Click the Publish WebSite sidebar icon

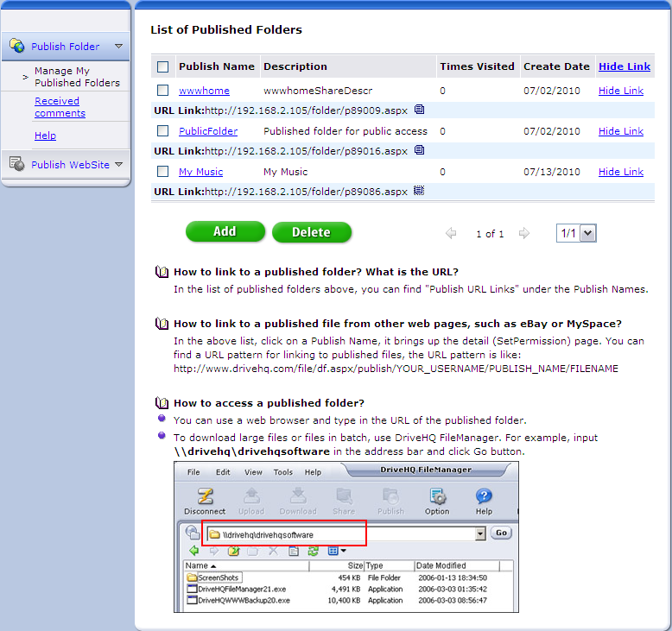[x=16, y=164]
